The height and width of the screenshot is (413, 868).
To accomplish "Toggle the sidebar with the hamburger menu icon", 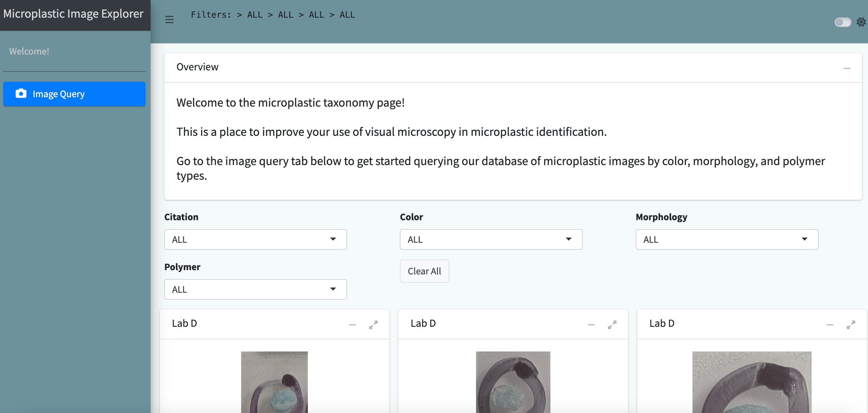I will click(169, 19).
